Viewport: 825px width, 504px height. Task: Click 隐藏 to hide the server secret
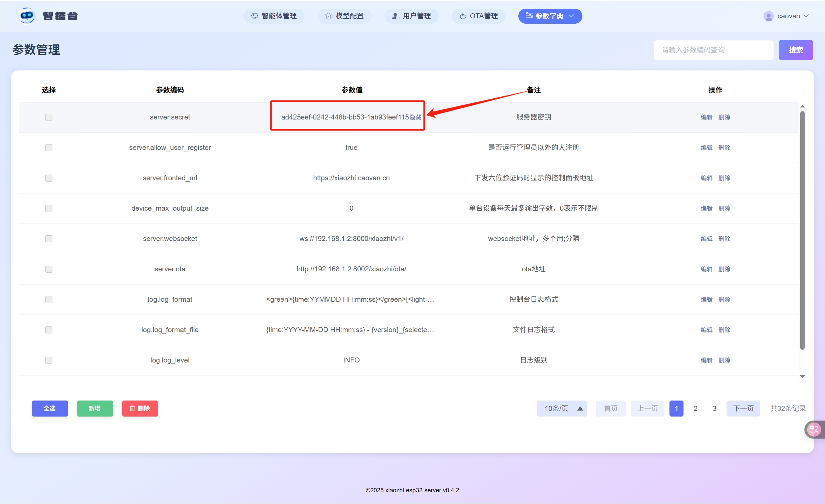coord(416,117)
